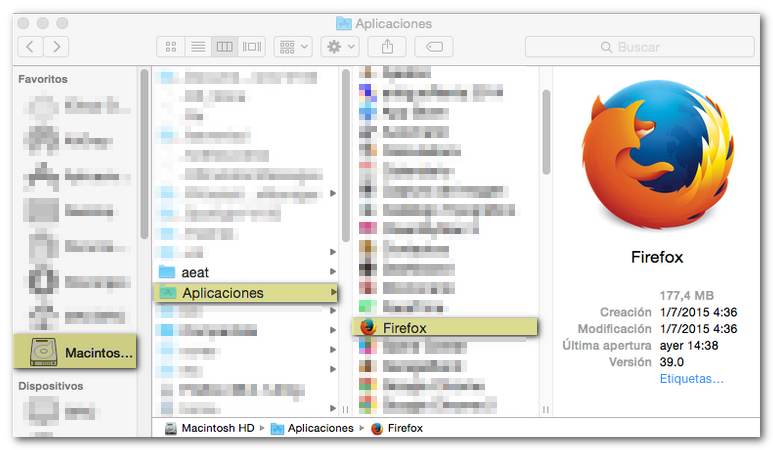Switch to Cover Flow view
Image resolution: width=773 pixels, height=450 pixels.
251,47
